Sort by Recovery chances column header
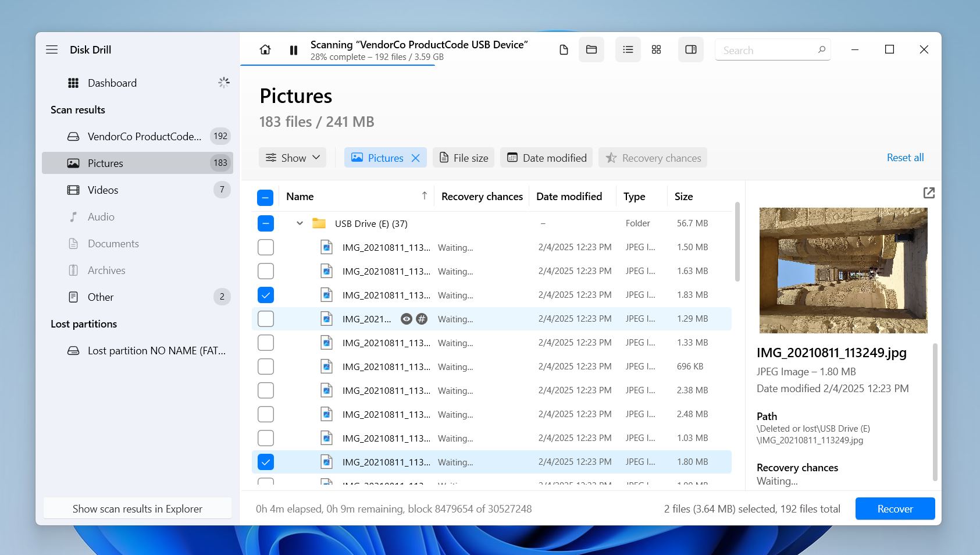Viewport: 980px width, 555px height. coord(482,197)
